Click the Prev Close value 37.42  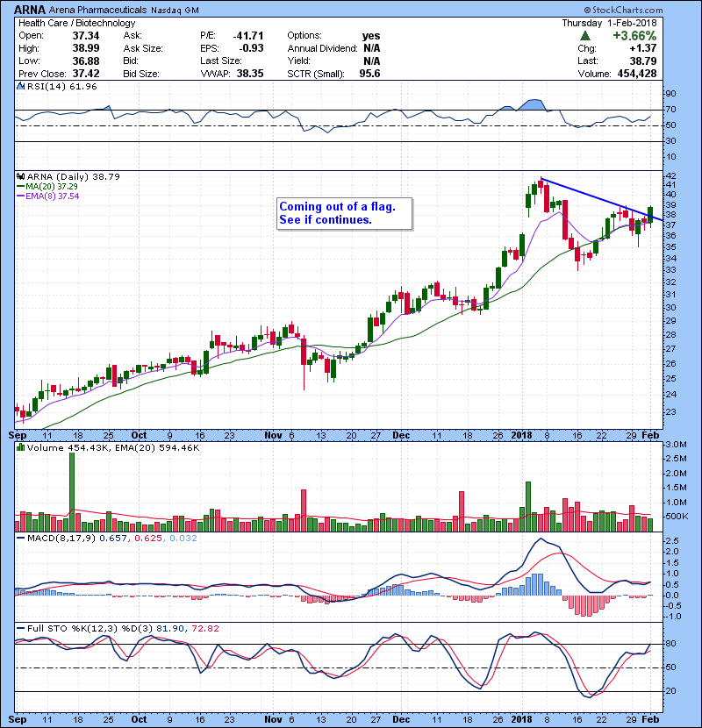coord(86,74)
